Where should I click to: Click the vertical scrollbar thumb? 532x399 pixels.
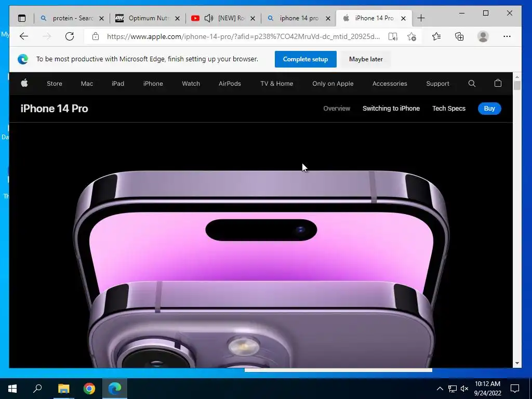click(x=517, y=85)
